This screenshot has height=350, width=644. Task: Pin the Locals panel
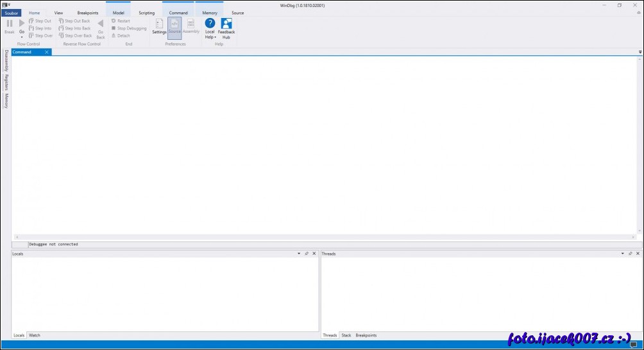click(307, 254)
